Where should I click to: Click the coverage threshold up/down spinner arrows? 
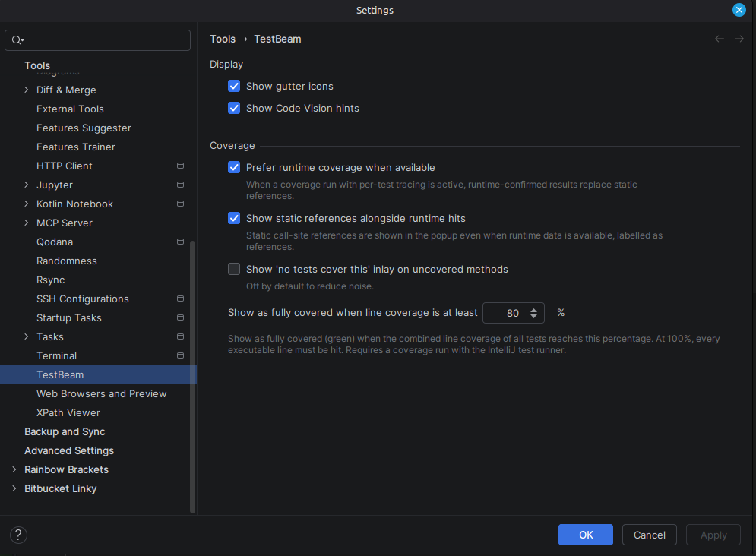pyautogui.click(x=533, y=313)
